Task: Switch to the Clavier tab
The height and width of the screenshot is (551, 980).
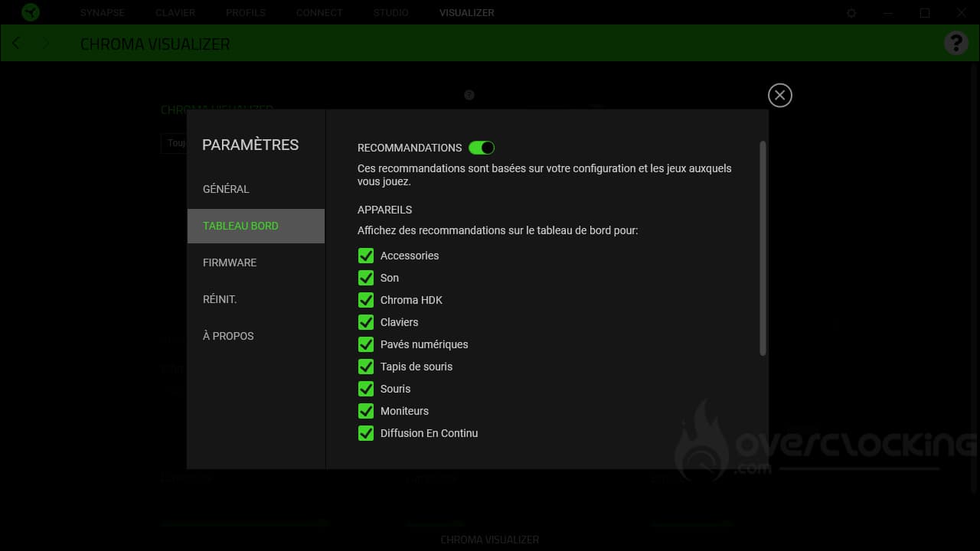Action: pos(175,13)
